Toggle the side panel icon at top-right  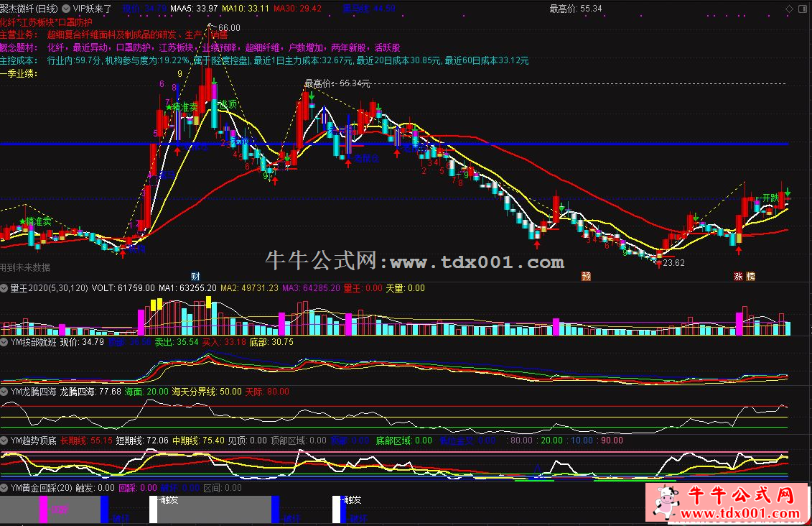point(802,9)
